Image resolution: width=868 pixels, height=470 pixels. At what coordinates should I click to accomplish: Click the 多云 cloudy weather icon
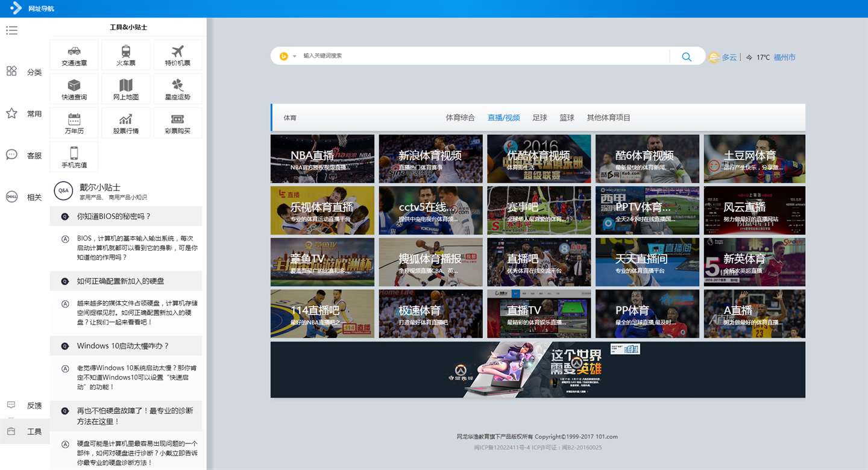point(714,57)
